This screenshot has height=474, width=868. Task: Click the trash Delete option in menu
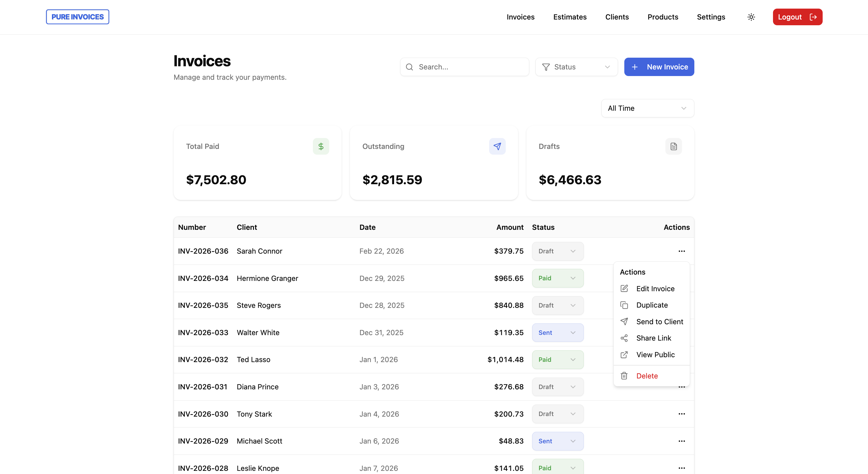tap(647, 376)
